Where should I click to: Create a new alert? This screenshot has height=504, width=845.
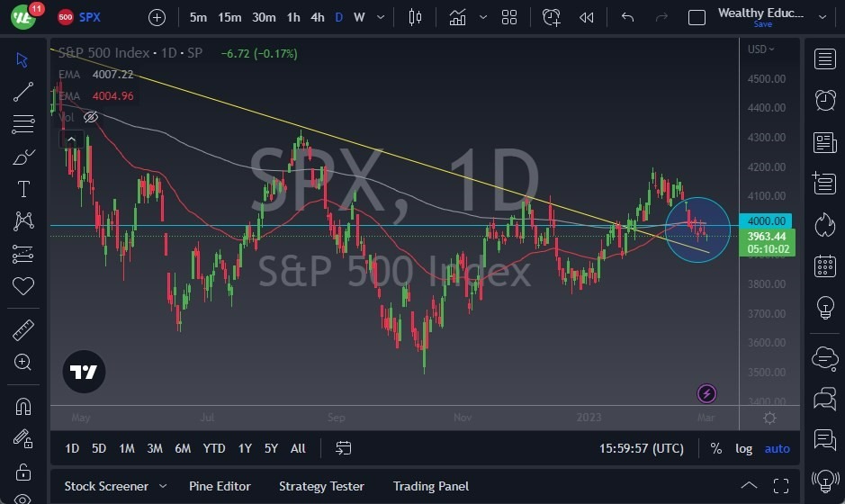[552, 17]
